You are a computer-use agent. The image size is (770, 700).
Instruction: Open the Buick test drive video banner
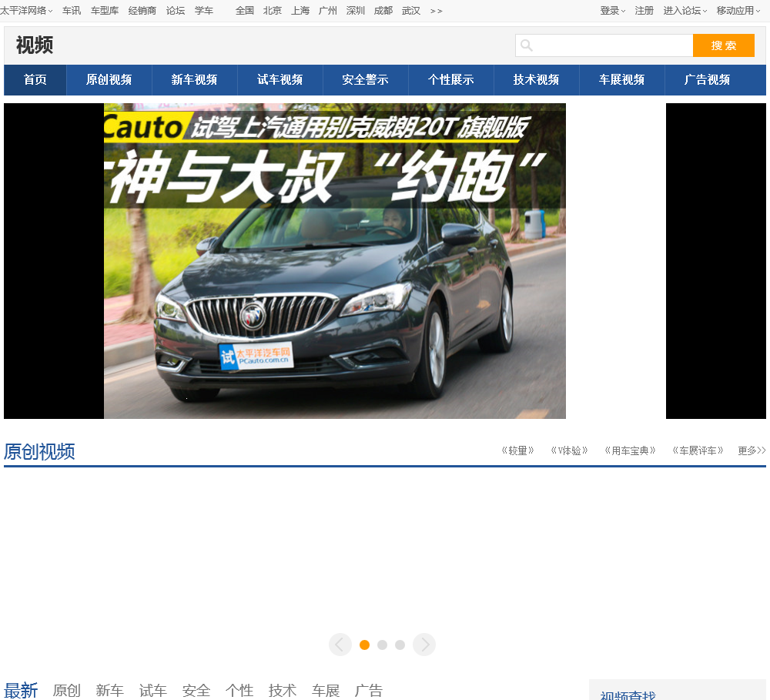tap(334, 261)
